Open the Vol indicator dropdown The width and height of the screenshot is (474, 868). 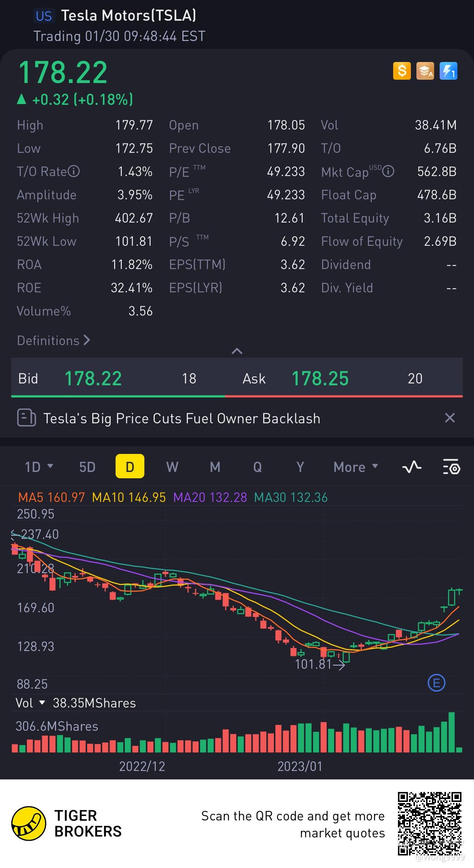tap(30, 703)
